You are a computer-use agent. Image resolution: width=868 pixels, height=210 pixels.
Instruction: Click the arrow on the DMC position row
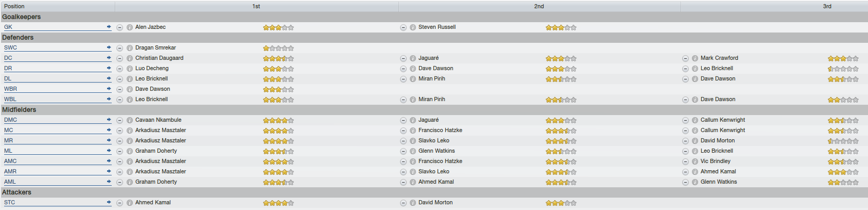[x=109, y=120]
